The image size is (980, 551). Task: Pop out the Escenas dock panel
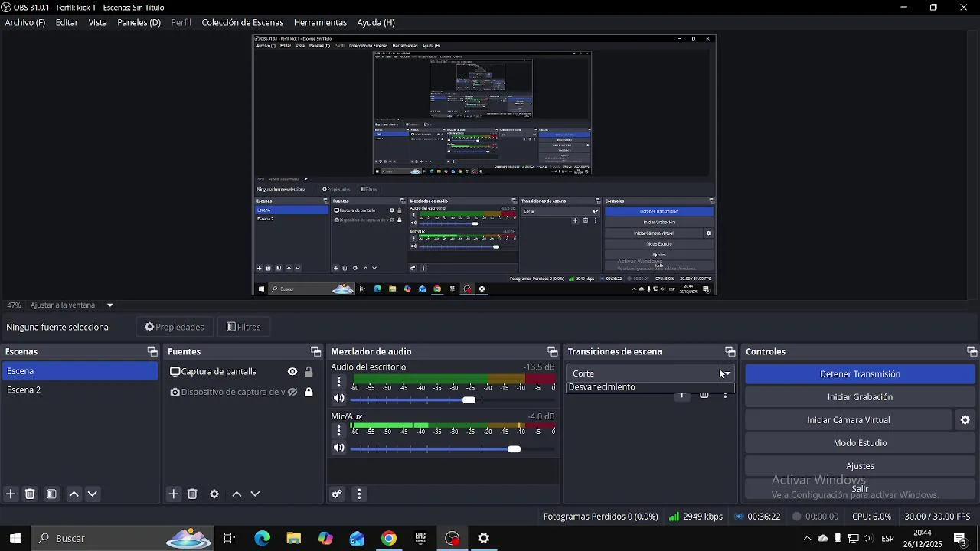point(152,352)
